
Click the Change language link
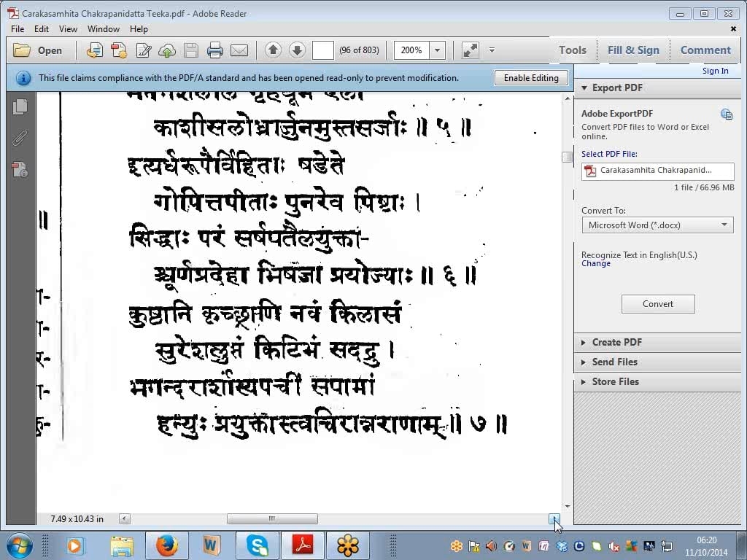pos(596,264)
